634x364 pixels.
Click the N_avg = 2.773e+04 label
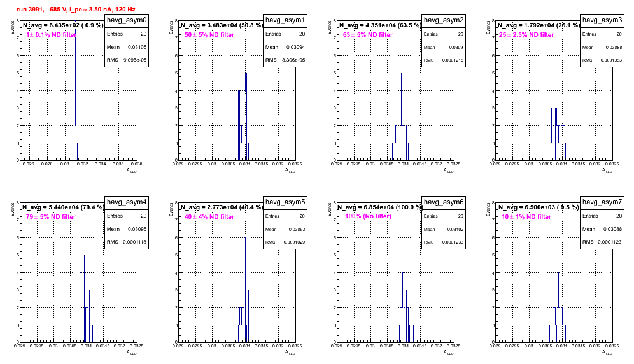pyautogui.click(x=222, y=207)
